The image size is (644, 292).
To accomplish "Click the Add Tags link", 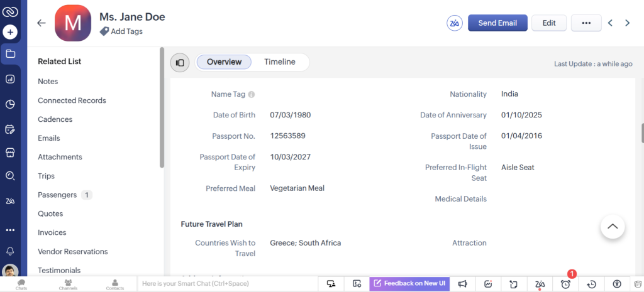I will pos(126,31).
